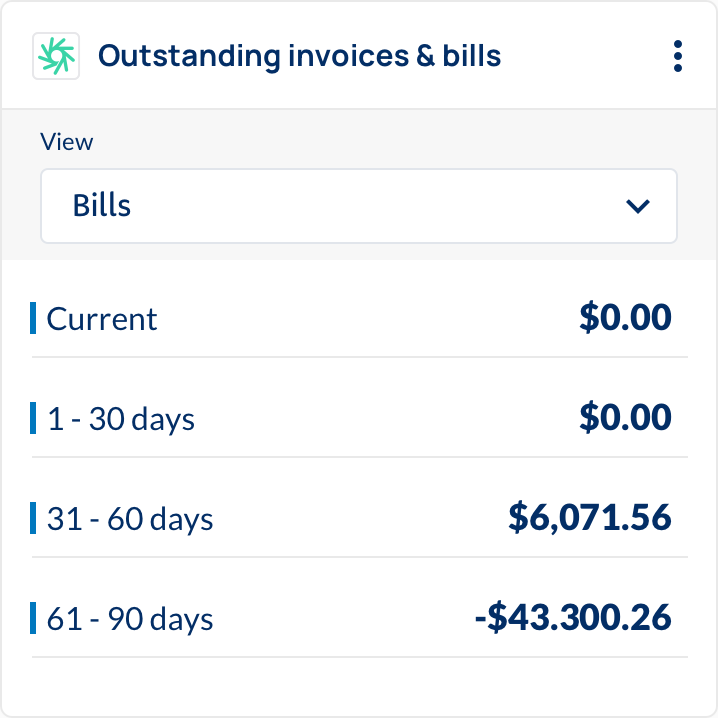The height and width of the screenshot is (718, 718).
Task: Open the 61 - 90 days row
Action: click(x=359, y=618)
